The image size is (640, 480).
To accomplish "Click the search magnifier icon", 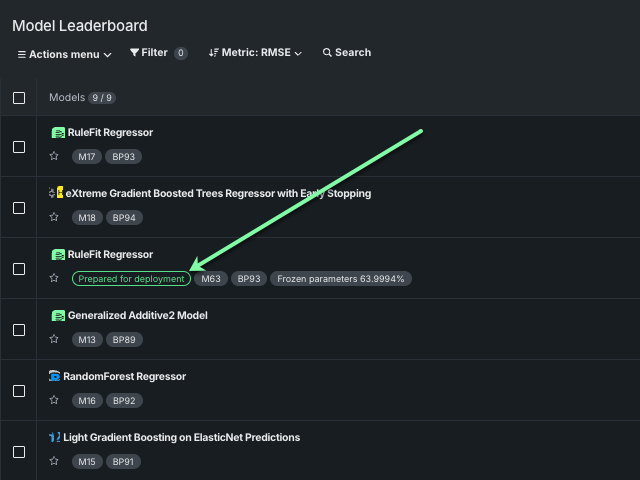I will pyautogui.click(x=327, y=53).
